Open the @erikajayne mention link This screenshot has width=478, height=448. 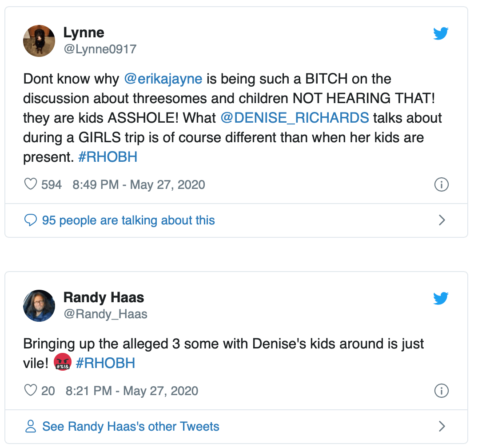tap(163, 79)
